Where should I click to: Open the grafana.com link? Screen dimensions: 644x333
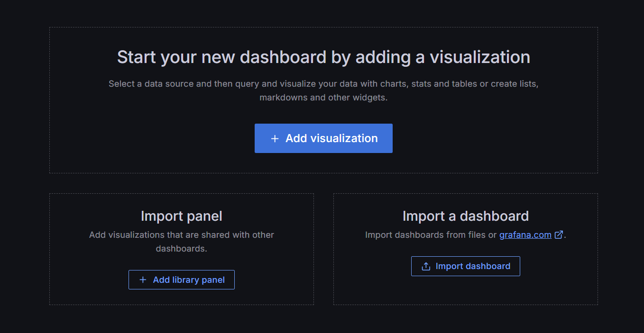(525, 235)
